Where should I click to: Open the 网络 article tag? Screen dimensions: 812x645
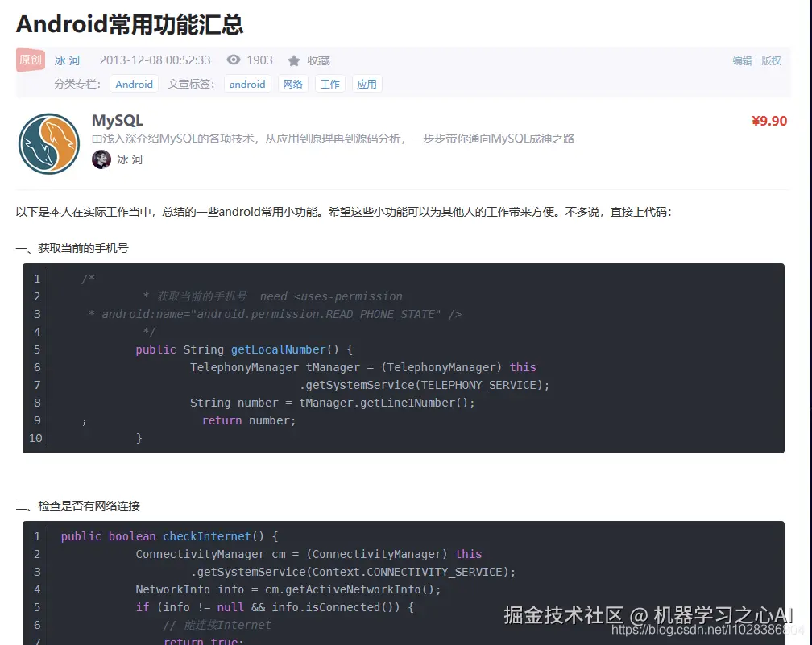point(292,84)
